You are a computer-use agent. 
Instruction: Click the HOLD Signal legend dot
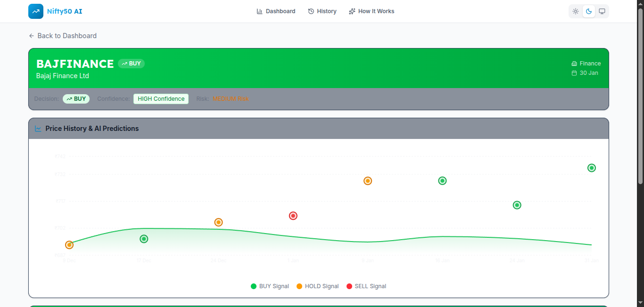[299, 286]
